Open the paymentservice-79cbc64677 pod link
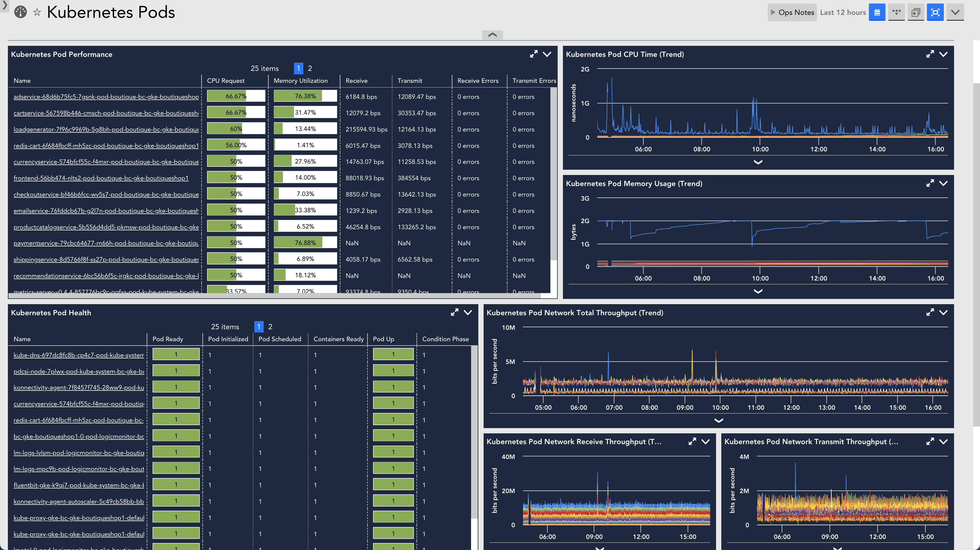 tap(106, 243)
